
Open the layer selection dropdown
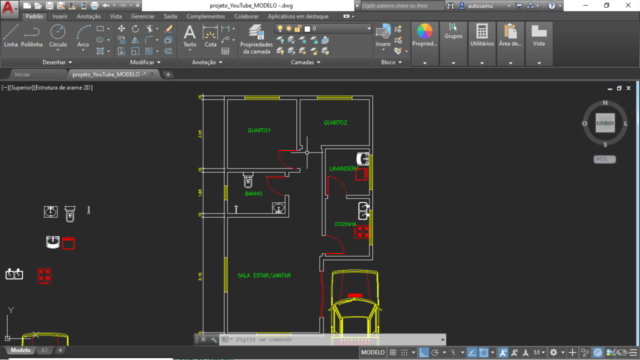point(369,29)
